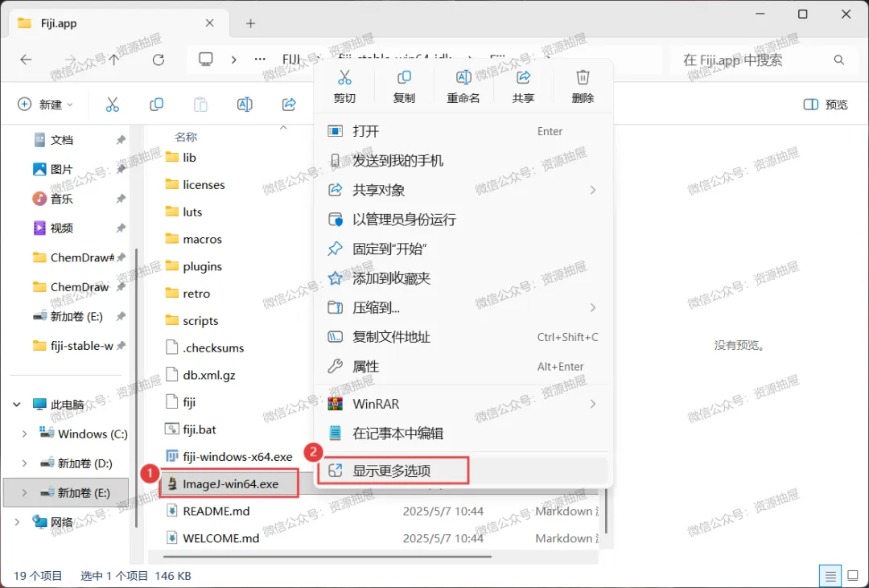Click 名称 column header
The height and width of the screenshot is (588, 869).
[x=186, y=137]
